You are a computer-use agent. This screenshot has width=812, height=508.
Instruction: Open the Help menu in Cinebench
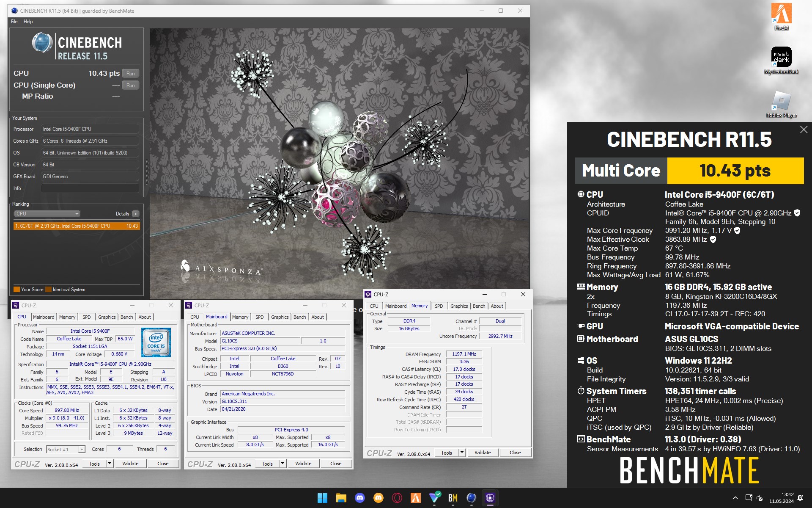click(x=28, y=22)
